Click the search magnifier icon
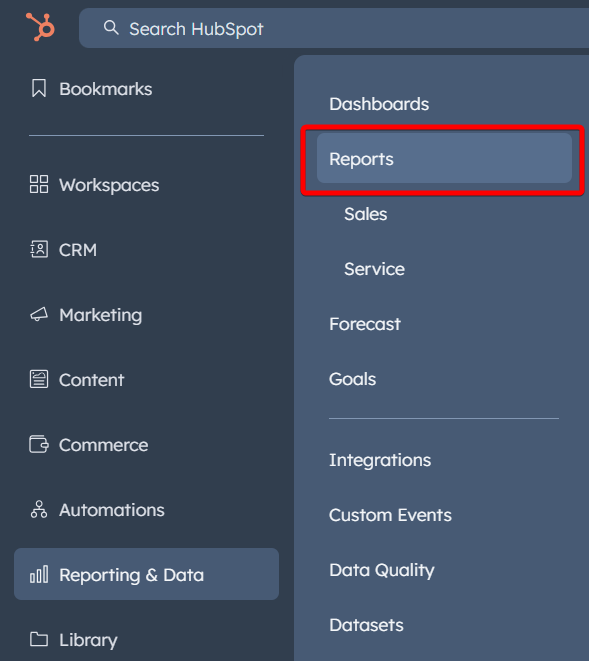Image resolution: width=589 pixels, height=661 pixels. (111, 28)
